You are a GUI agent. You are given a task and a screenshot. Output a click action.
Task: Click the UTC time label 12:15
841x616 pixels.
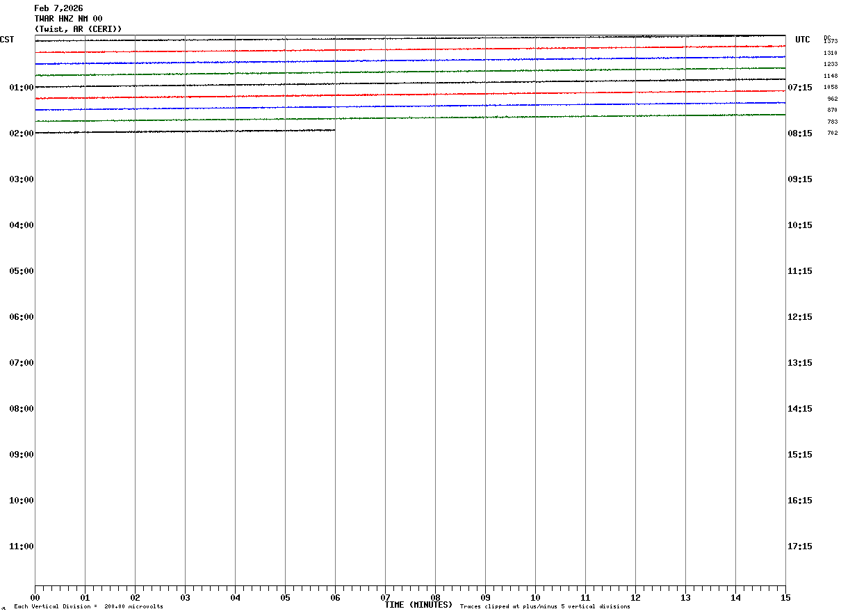(x=800, y=316)
